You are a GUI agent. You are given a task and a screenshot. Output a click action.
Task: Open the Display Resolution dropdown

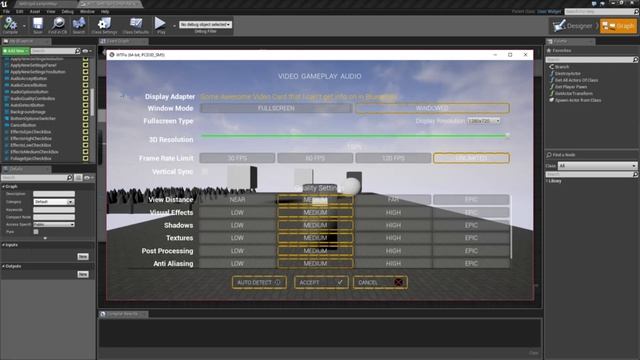coord(484,121)
